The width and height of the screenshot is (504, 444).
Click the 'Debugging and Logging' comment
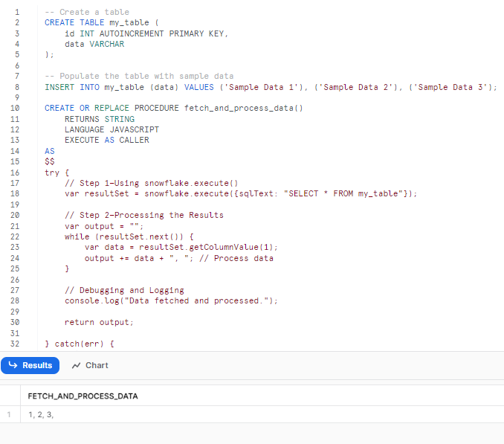(124, 290)
